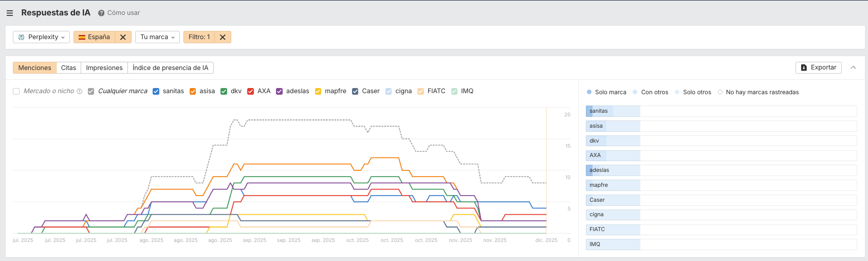Enable the Mercado o nicho checkbox
Screen dimensions: 868x261
coord(16,91)
